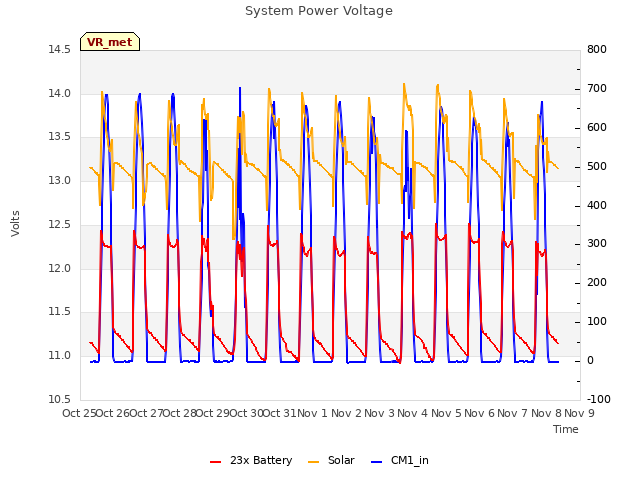The height and width of the screenshot is (480, 640).
Task: Click the 12.5 left axis value
Action: click(59, 224)
